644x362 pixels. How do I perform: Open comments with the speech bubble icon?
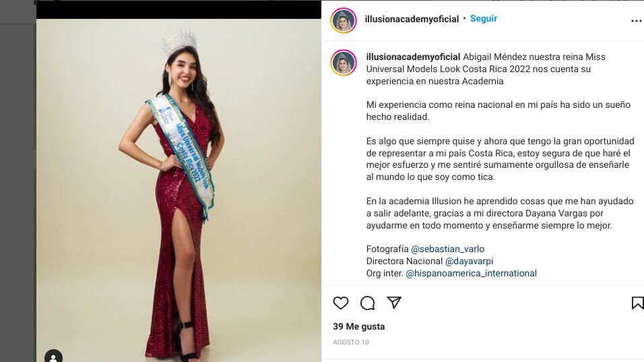click(367, 303)
